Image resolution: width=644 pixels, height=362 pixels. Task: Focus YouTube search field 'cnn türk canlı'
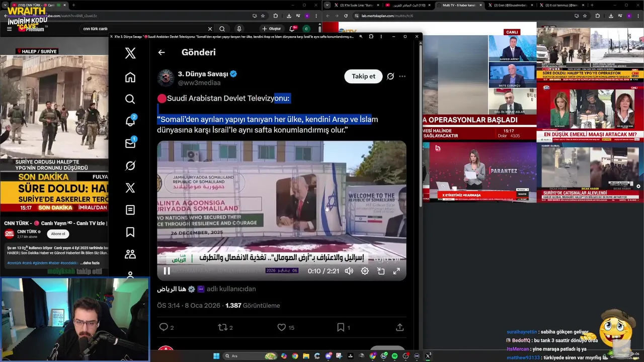pos(143,29)
